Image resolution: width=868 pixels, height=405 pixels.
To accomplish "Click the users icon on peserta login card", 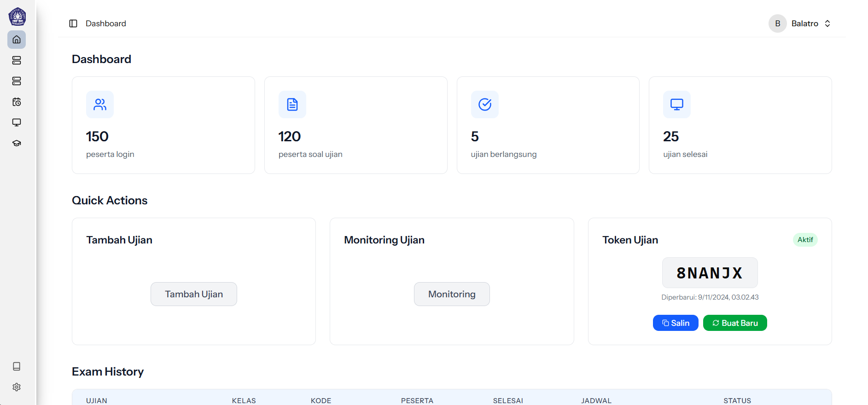I will 100,104.
